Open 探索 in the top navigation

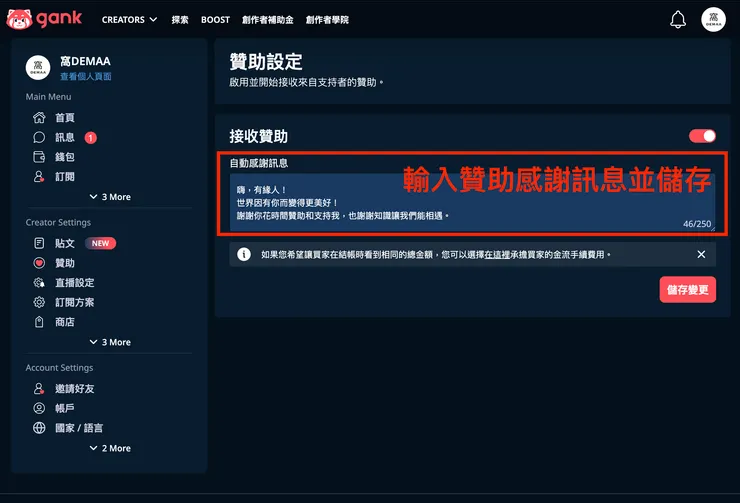(180, 20)
